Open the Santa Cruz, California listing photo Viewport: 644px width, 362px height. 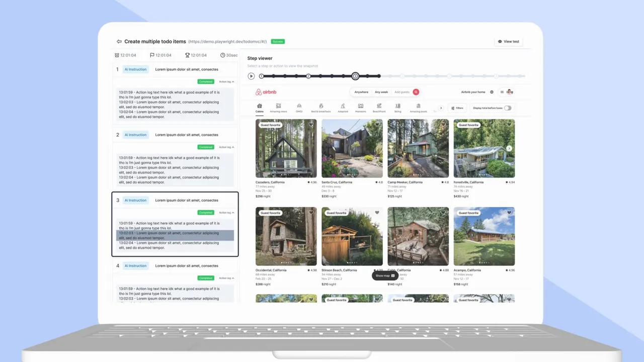[x=352, y=148]
